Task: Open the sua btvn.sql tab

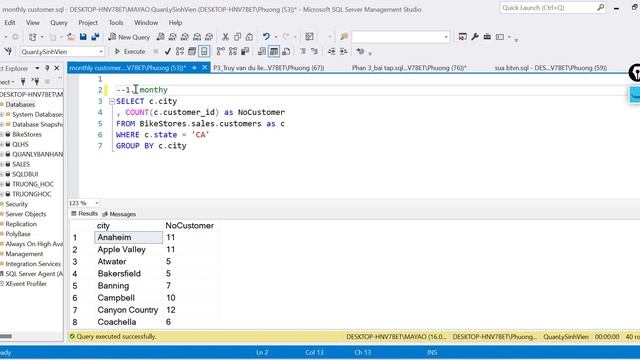Action: 550,68
